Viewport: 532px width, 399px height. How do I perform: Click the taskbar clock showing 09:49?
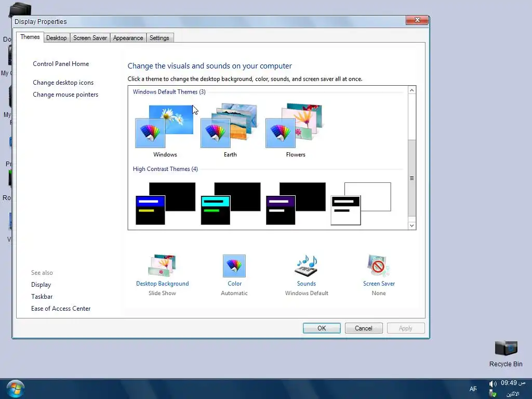[513, 383]
